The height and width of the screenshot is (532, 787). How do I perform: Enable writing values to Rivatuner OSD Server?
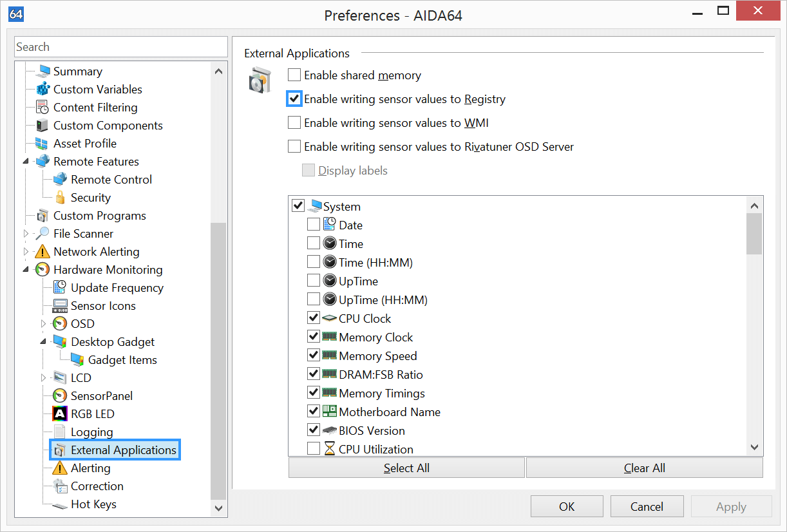click(x=294, y=147)
